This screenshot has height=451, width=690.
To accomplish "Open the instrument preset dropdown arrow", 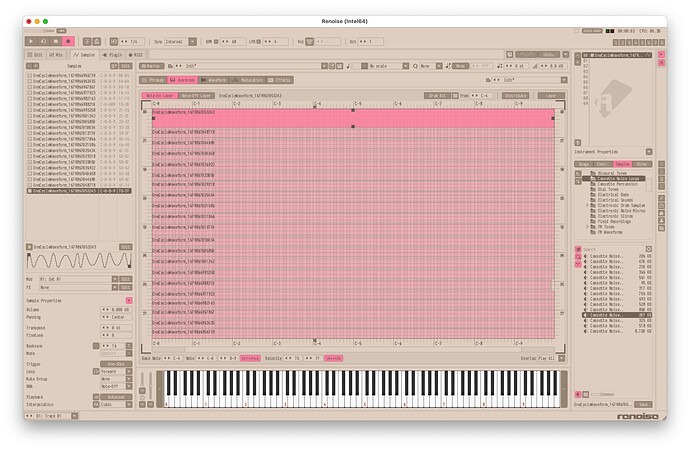I will [x=324, y=66].
